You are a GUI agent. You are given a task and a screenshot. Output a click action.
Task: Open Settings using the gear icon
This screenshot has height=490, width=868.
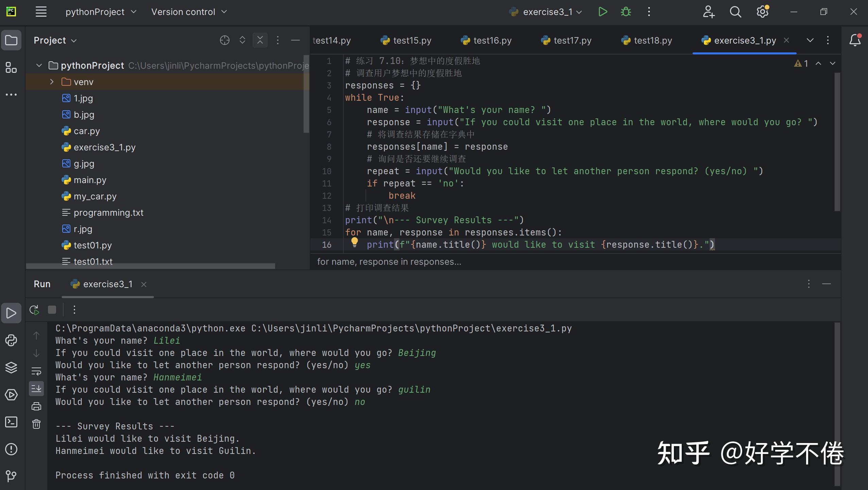(x=763, y=11)
